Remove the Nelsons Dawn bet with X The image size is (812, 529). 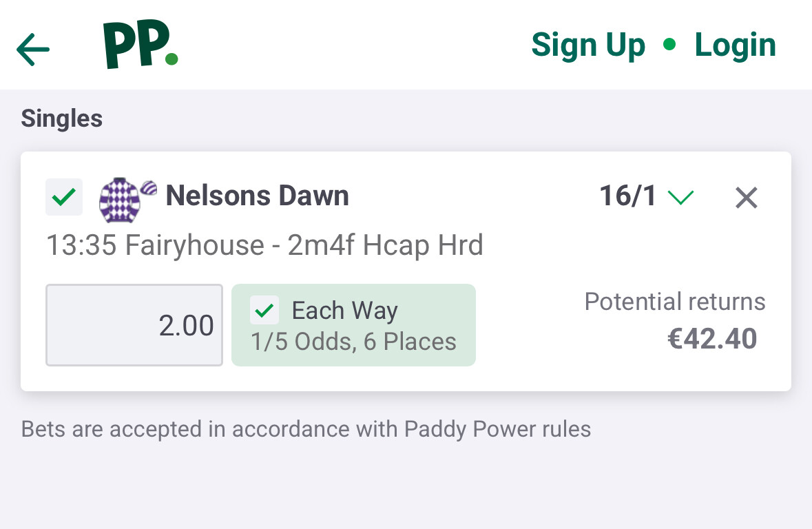click(746, 198)
